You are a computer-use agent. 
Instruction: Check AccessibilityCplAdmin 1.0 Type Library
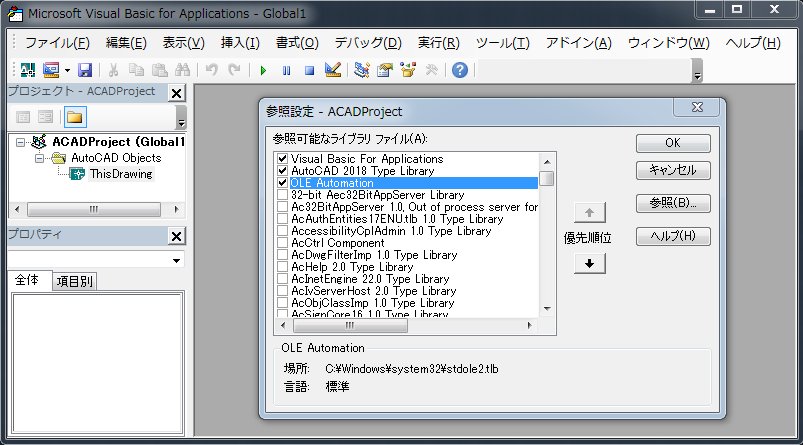282,231
